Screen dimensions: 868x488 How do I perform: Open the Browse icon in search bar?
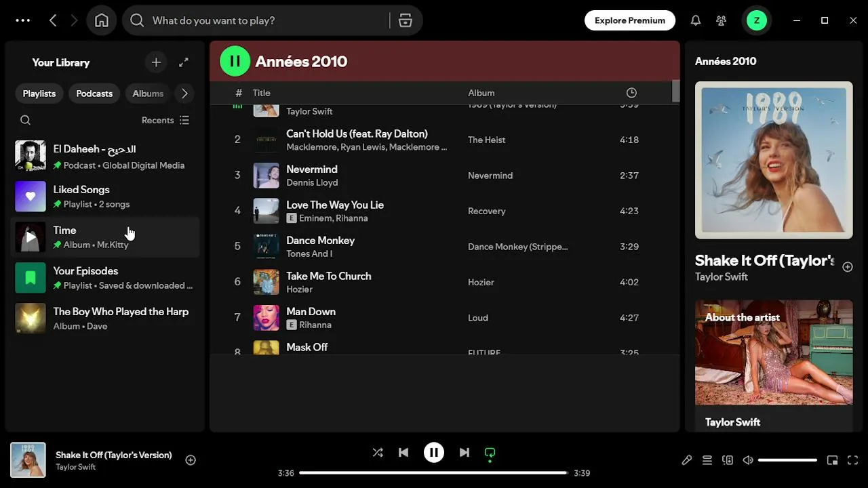[406, 20]
